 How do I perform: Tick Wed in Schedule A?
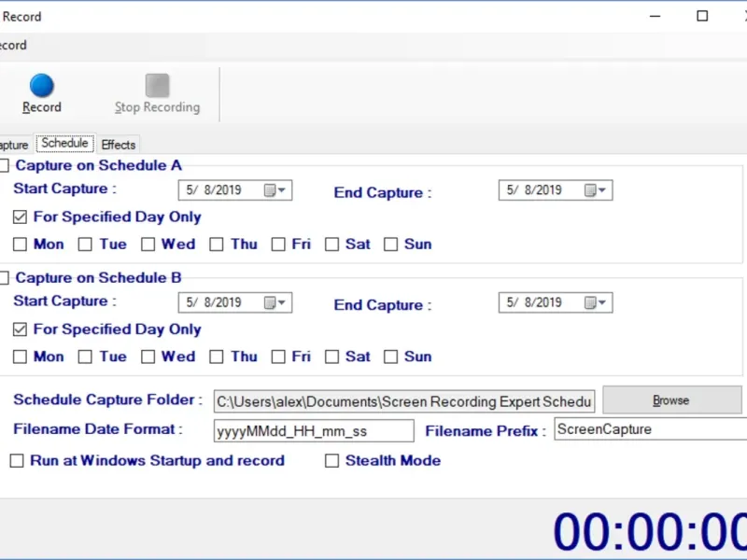click(148, 245)
